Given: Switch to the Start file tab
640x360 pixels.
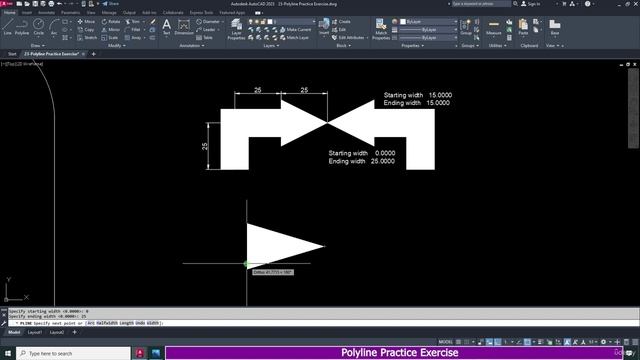Looking at the screenshot, I should [x=12, y=54].
